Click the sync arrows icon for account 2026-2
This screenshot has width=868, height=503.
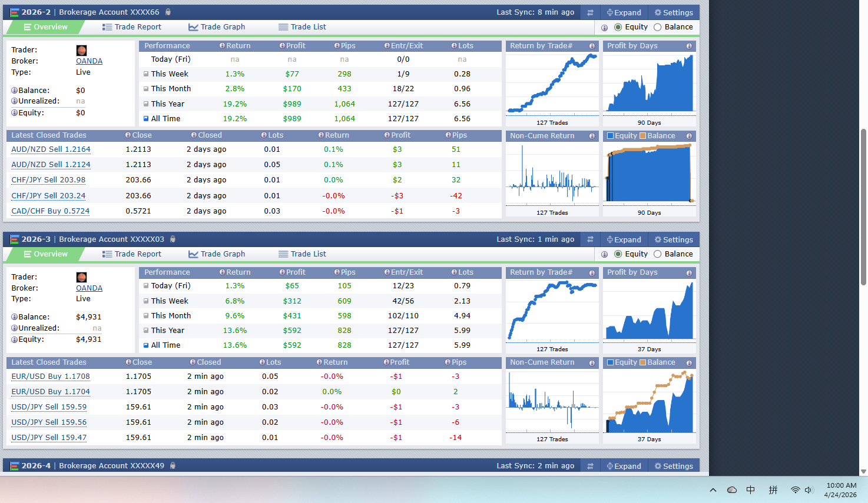pyautogui.click(x=590, y=12)
